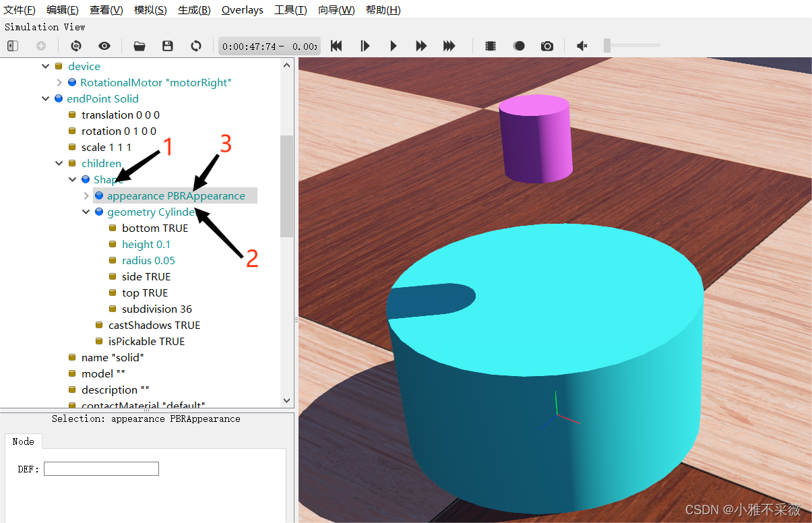Viewport: 812px width, 523px height.
Task: Select RotationalMotor "motorRight" tree row
Action: pos(156,82)
